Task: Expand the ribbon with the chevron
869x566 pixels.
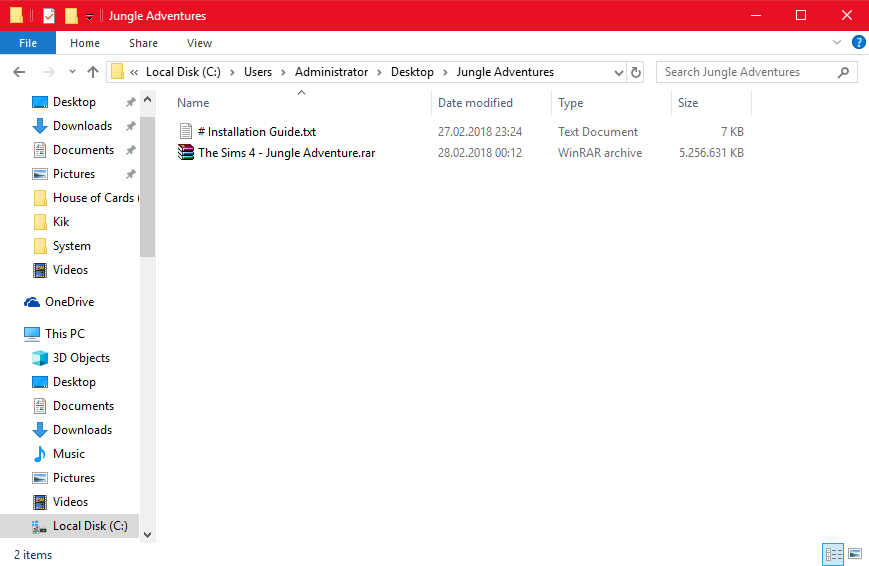Action: pyautogui.click(x=837, y=42)
